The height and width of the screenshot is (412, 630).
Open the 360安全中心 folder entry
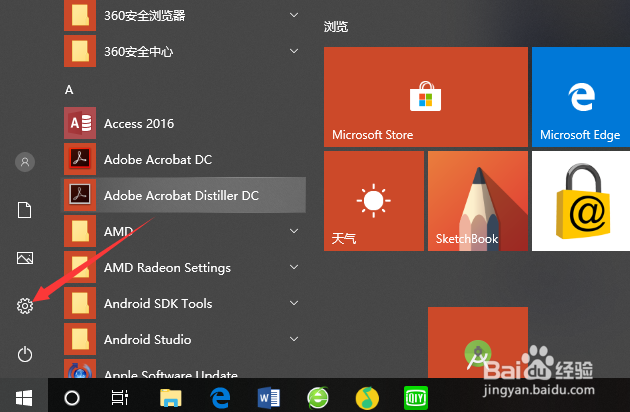click(183, 51)
